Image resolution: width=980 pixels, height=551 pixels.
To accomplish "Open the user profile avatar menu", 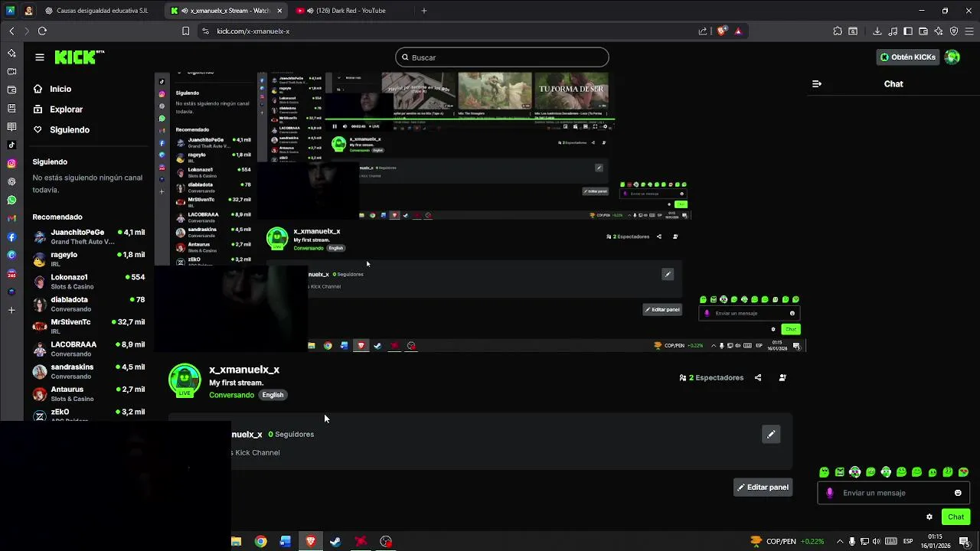I will [952, 57].
